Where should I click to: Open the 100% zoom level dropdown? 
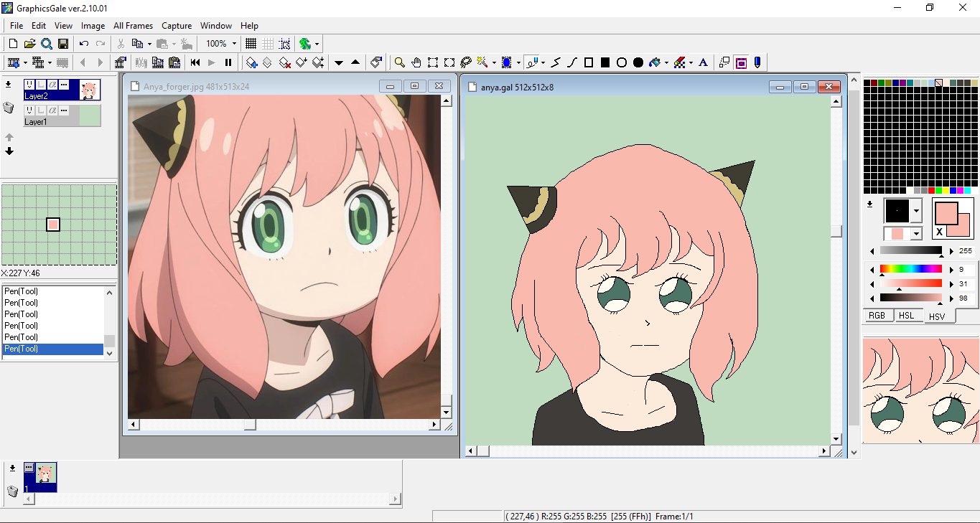234,44
